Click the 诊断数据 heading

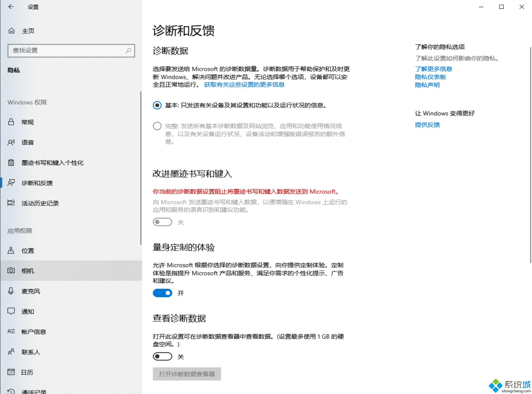click(170, 51)
